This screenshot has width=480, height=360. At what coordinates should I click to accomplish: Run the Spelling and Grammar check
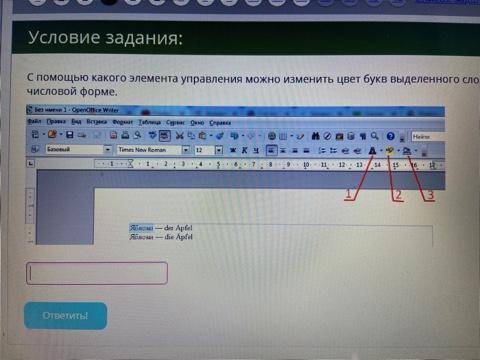(x=152, y=135)
